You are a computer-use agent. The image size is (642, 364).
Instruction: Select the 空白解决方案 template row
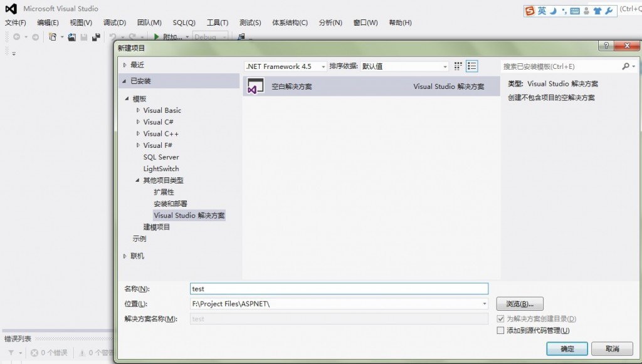click(x=371, y=86)
